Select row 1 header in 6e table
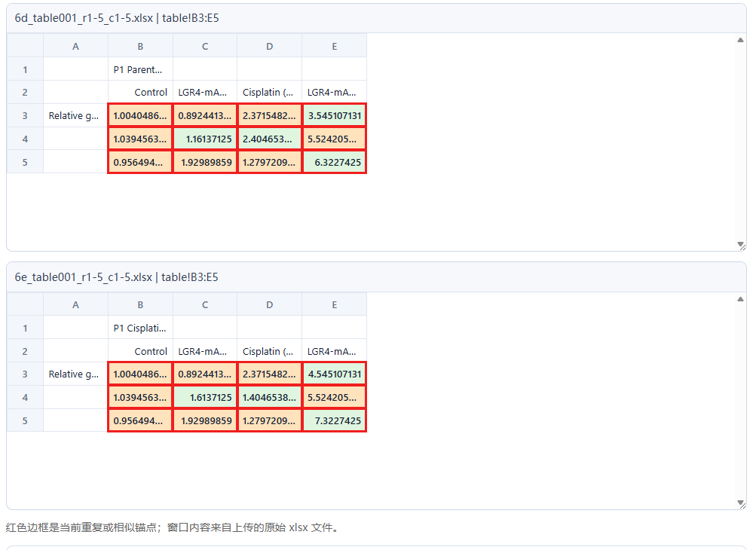Screen dimensions: 756x550 pyautogui.click(x=25, y=328)
